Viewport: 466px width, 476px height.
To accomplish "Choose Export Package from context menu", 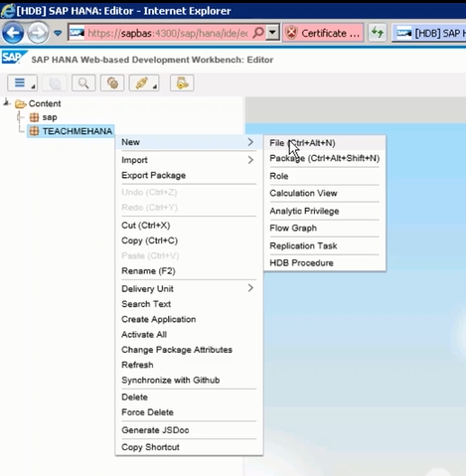I will click(x=189, y=175).
